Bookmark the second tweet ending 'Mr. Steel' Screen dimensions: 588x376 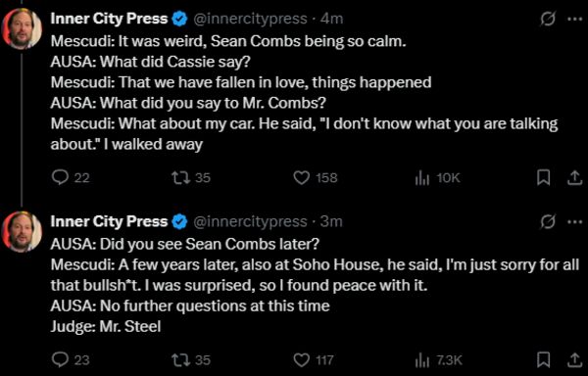[543, 360]
